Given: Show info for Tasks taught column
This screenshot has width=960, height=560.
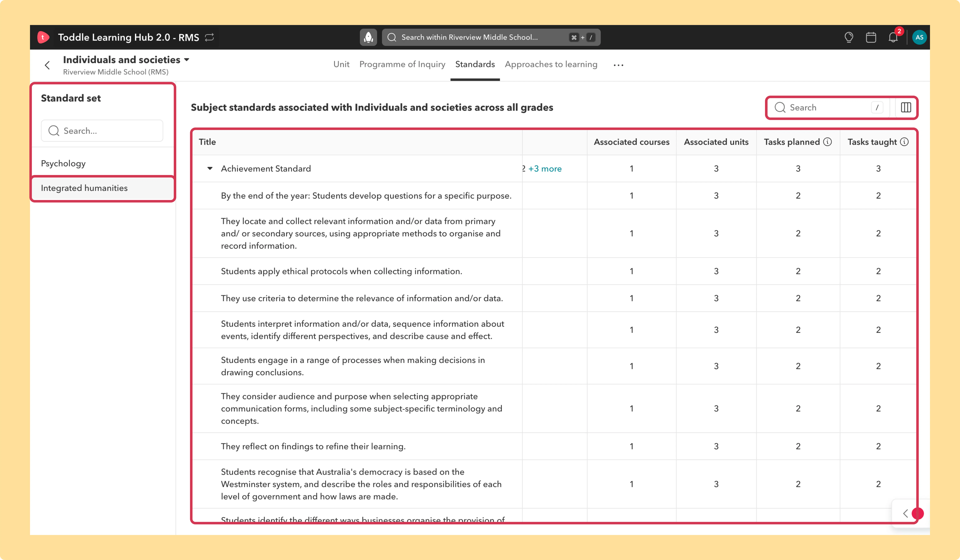Looking at the screenshot, I should coord(904,142).
